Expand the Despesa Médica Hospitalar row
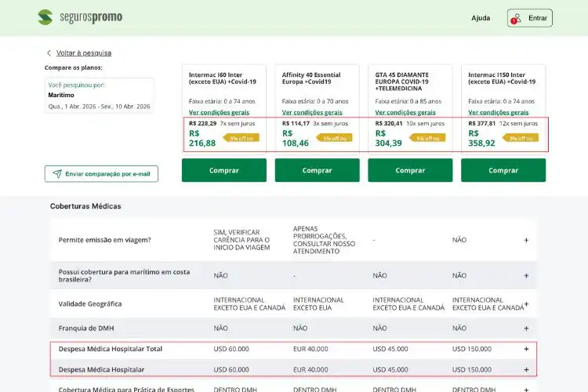Image resolution: width=588 pixels, height=392 pixels. click(x=526, y=369)
